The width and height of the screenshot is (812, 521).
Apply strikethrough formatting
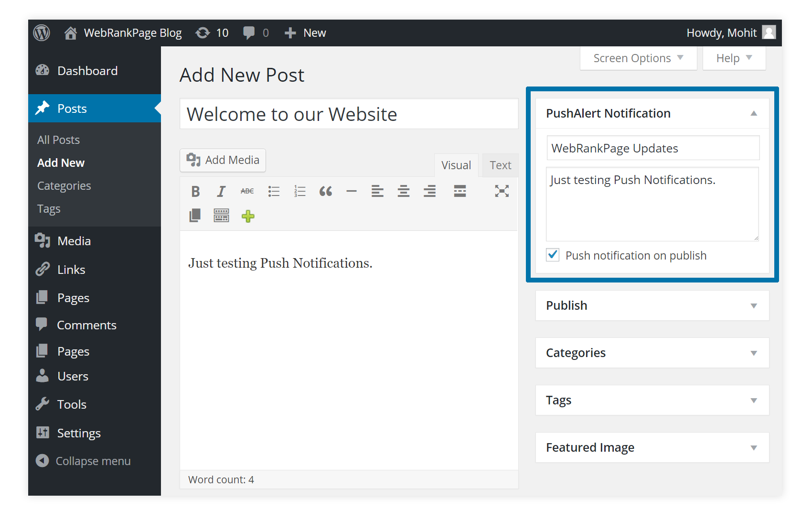point(247,191)
